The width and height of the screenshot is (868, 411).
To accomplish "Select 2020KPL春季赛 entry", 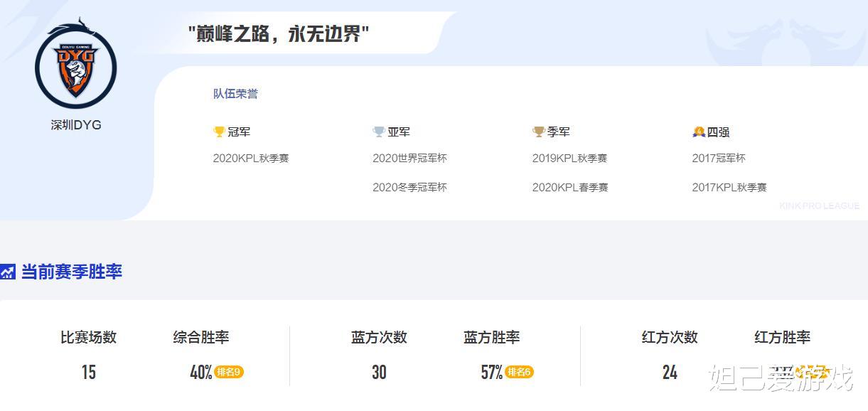I will [570, 188].
